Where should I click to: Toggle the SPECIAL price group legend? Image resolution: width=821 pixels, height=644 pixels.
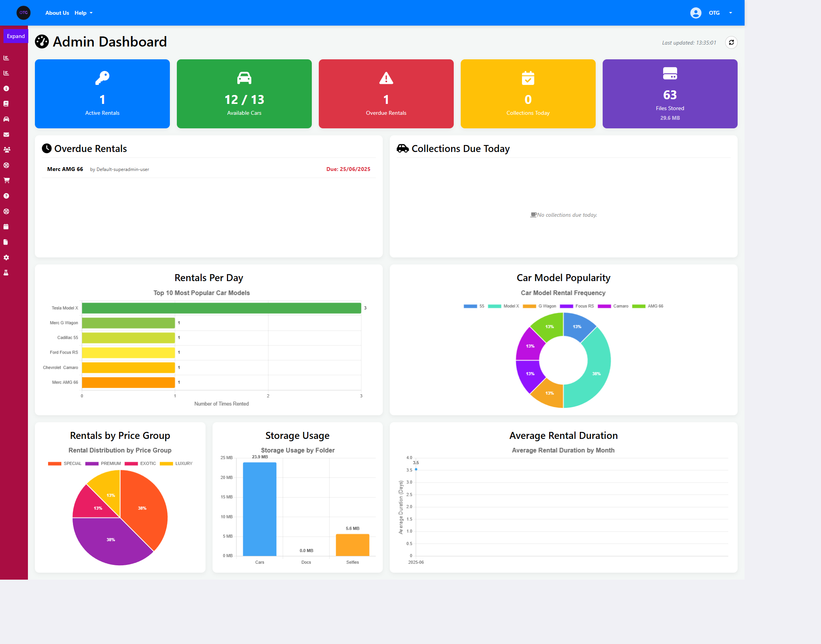(x=65, y=464)
